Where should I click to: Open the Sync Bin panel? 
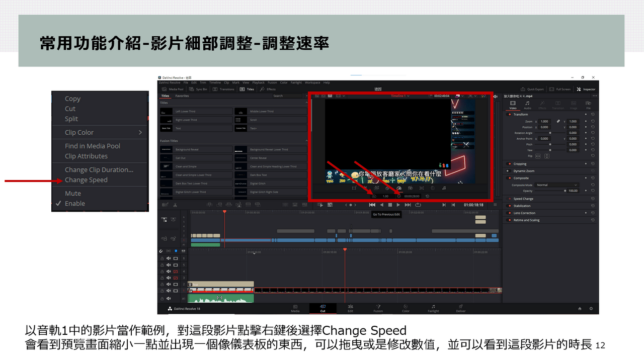[x=198, y=89]
